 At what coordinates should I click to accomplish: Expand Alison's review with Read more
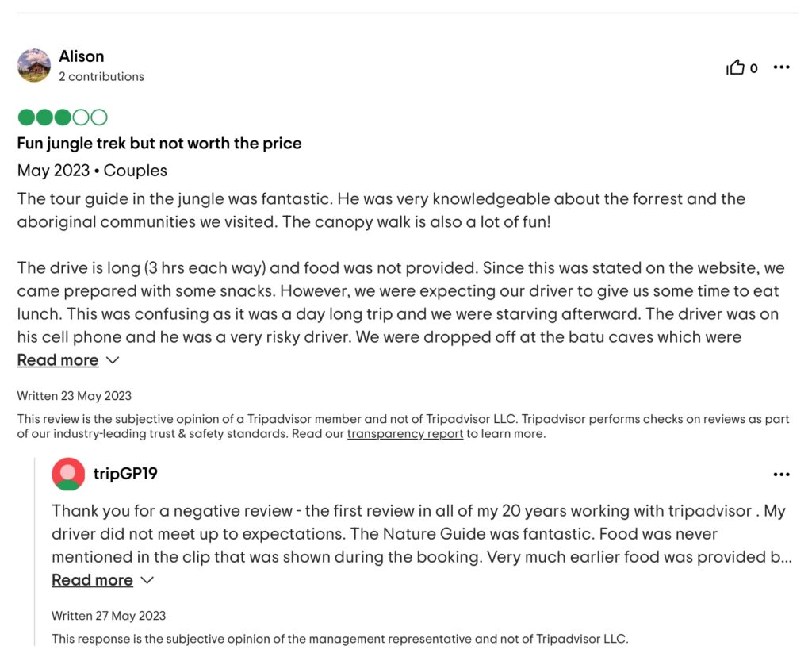coord(57,359)
